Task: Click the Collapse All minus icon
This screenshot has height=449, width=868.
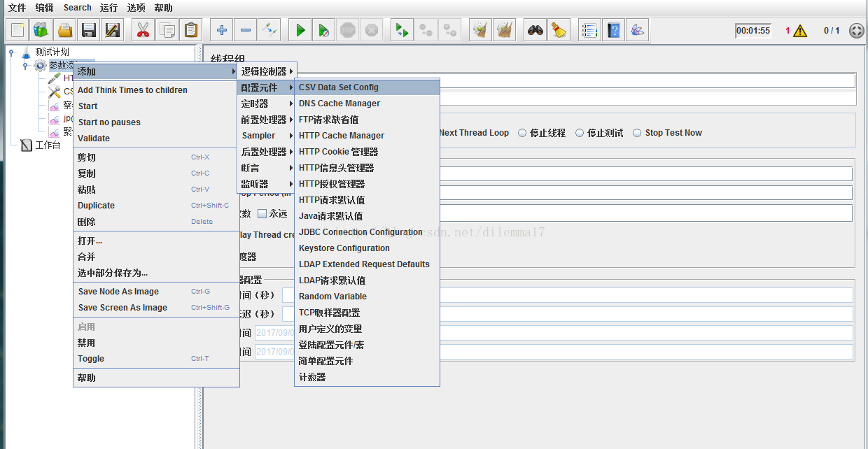Action: [246, 30]
